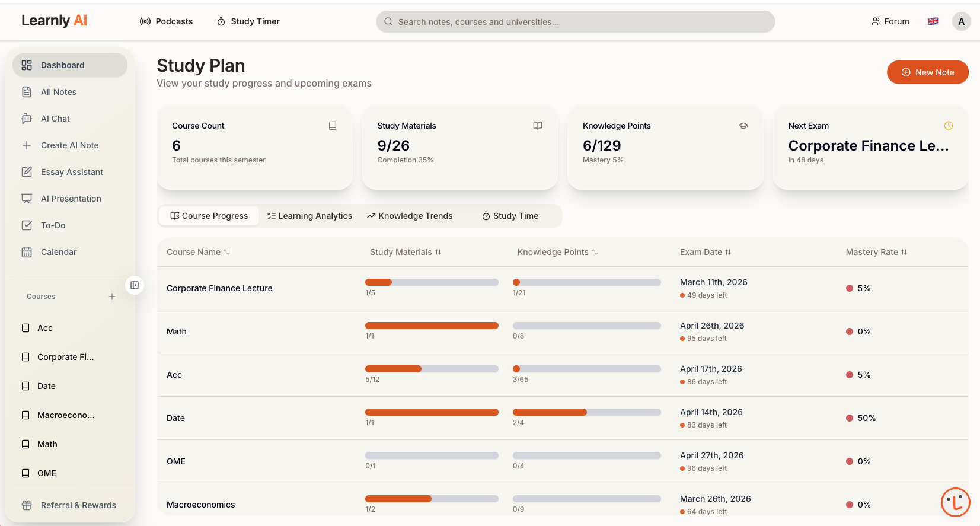Open the user avatar menu
Image resolution: width=980 pixels, height=526 pixels.
coord(961,21)
